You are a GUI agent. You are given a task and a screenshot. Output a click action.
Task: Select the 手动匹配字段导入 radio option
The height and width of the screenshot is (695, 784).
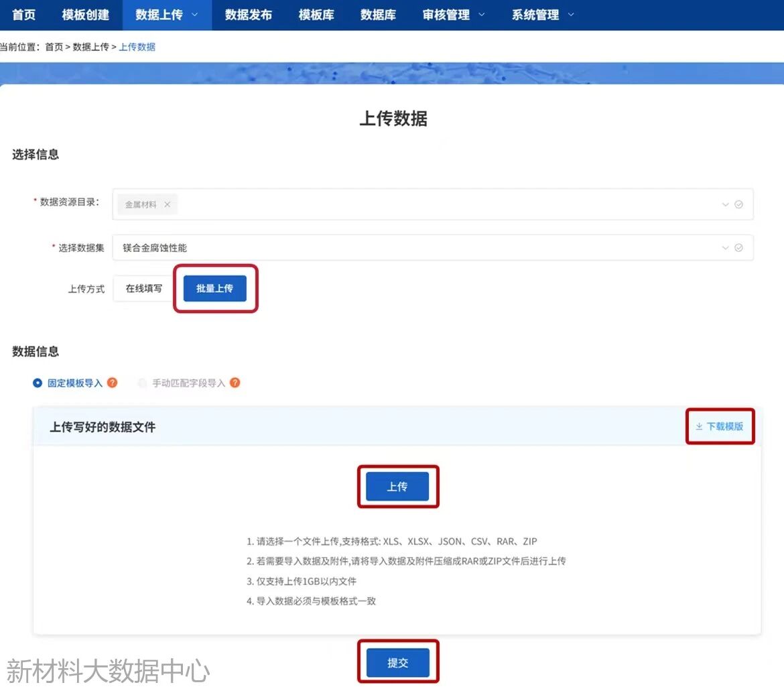142,383
